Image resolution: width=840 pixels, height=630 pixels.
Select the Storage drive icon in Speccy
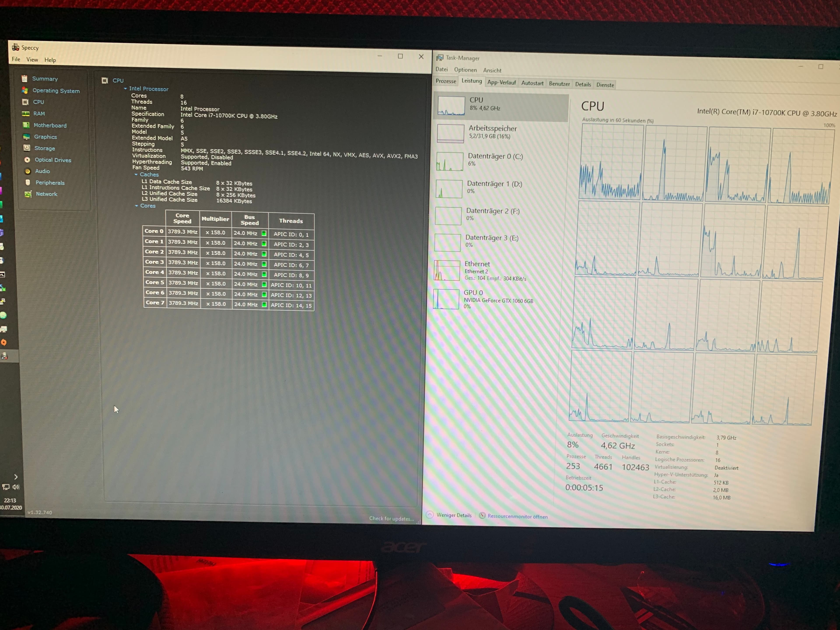pos(27,148)
